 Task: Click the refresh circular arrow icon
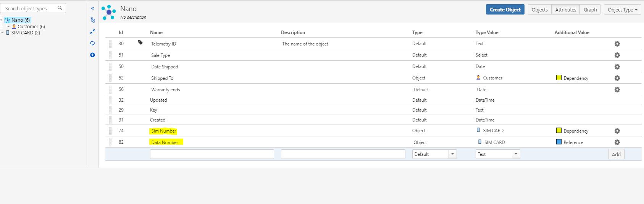92,43
